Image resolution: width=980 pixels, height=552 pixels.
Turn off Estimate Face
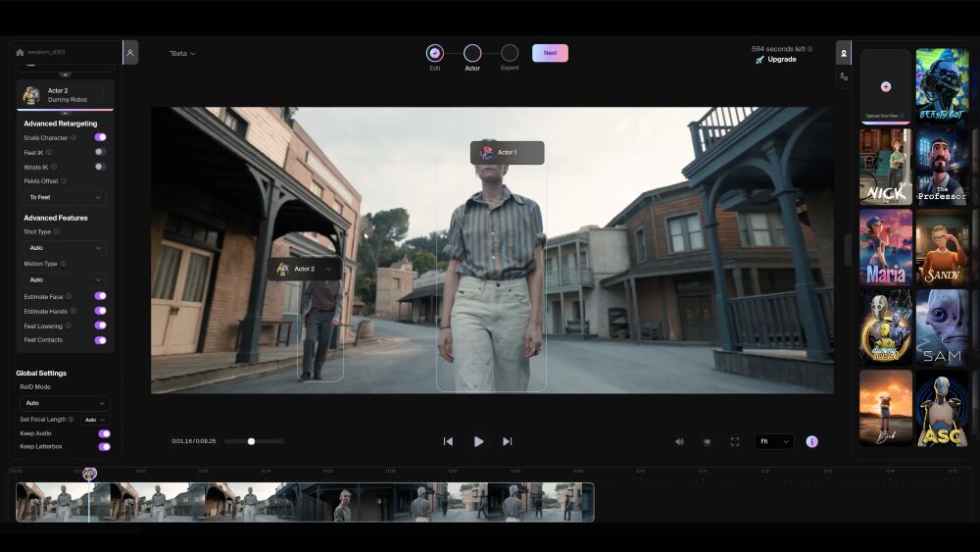pyautogui.click(x=100, y=296)
